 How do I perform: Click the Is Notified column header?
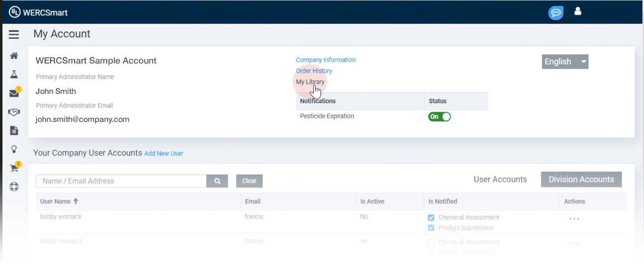442,201
